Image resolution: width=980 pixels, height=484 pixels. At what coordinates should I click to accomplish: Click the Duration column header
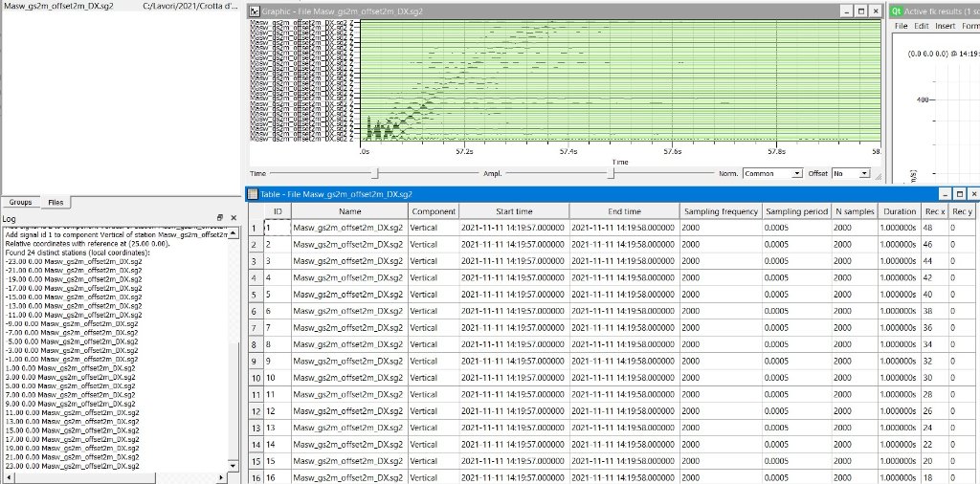(x=899, y=210)
